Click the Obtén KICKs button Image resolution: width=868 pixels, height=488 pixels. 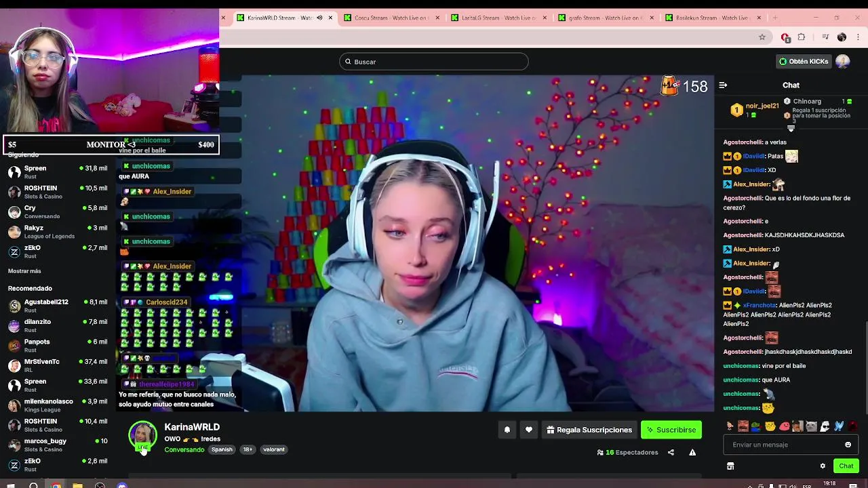pos(804,62)
